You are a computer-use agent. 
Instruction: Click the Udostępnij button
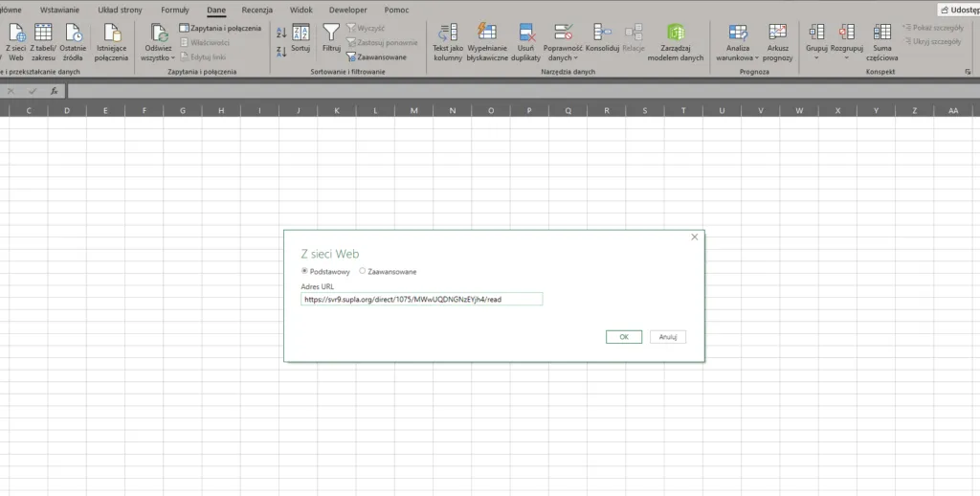959,10
